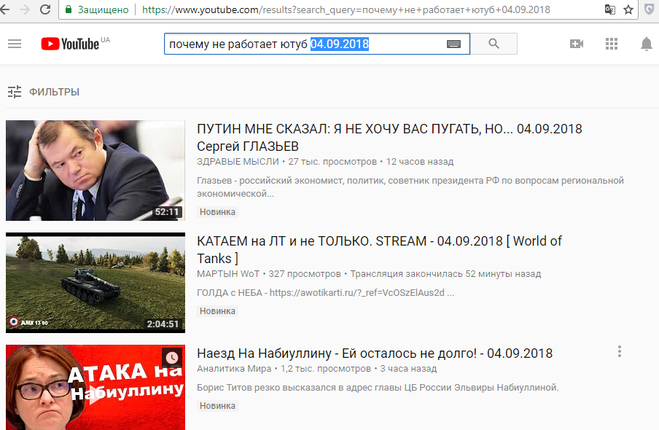Open the YouTube hamburger guide menu
The image size is (659, 430).
click(x=14, y=44)
